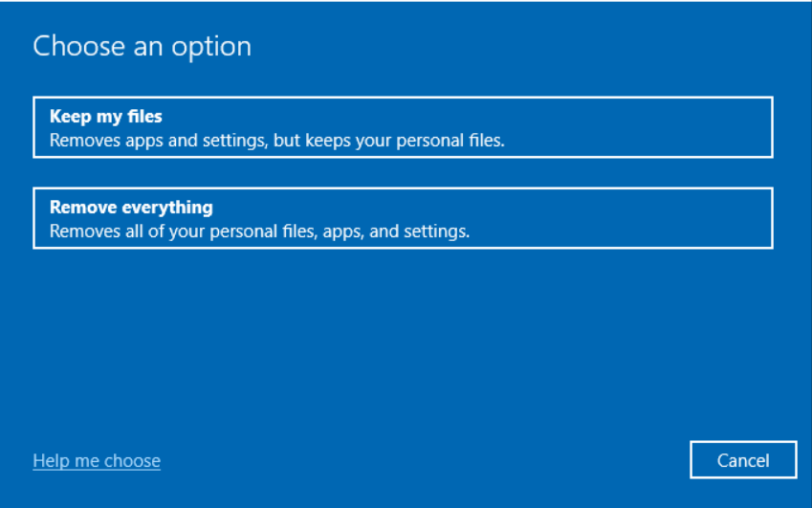Click the Choose an option heading

pyautogui.click(x=142, y=46)
